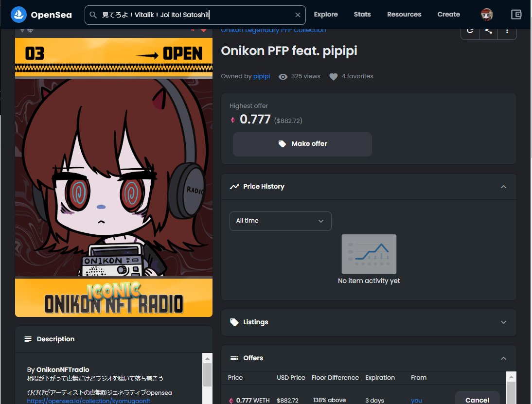
Task: Open the user avatar profile menu
Action: click(487, 15)
